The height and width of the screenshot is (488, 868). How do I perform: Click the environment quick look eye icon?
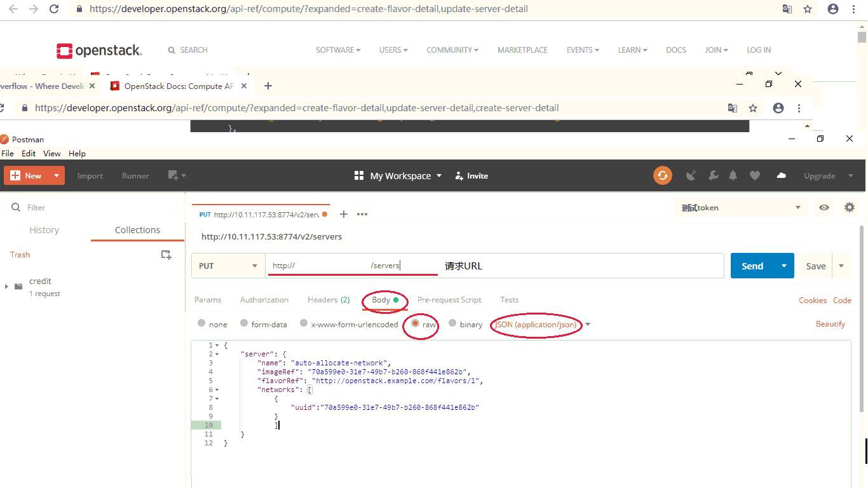click(824, 208)
